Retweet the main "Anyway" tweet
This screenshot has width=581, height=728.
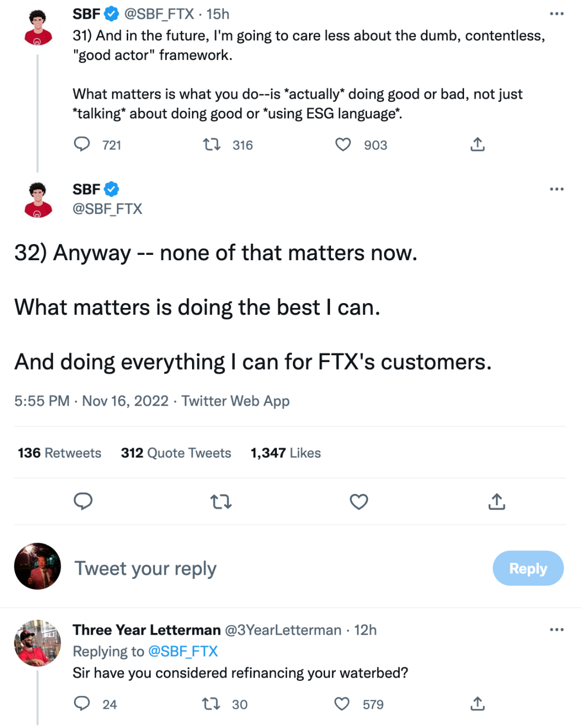(221, 502)
